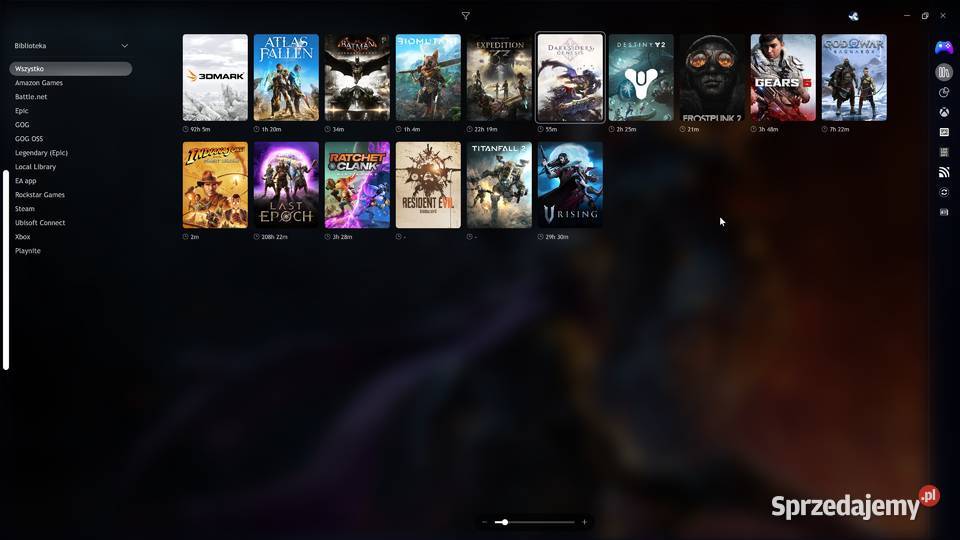Viewport: 960px width, 540px height.
Task: Filter by Xbox in sidebar list
Action: click(23, 237)
